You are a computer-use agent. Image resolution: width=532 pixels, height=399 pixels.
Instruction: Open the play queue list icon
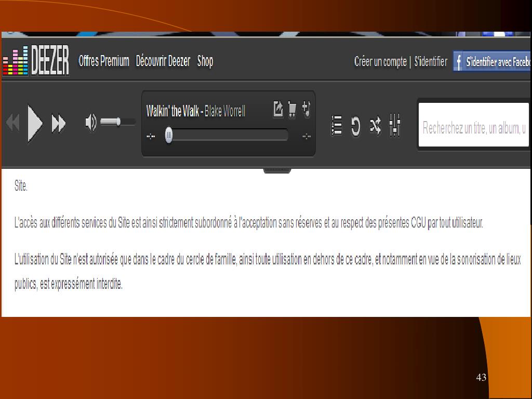tap(337, 126)
